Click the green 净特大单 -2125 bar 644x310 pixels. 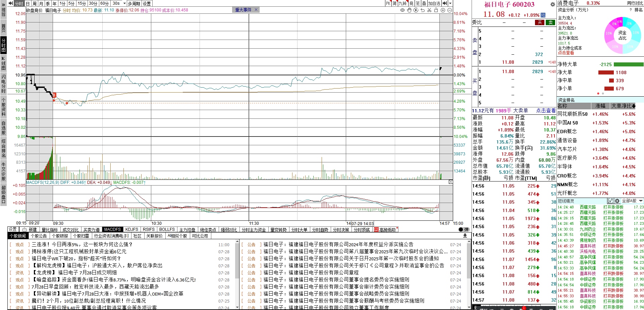tap(629, 64)
